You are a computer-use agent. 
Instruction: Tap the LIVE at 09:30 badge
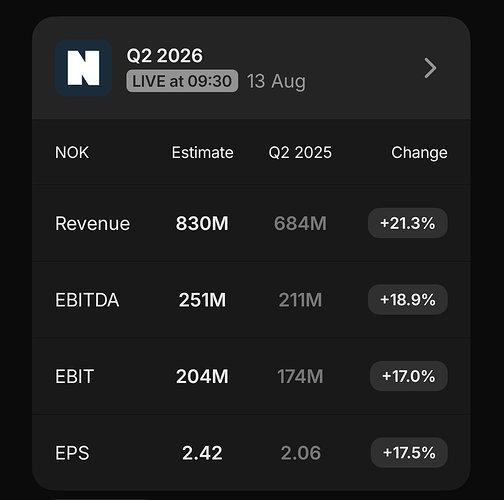pos(182,81)
